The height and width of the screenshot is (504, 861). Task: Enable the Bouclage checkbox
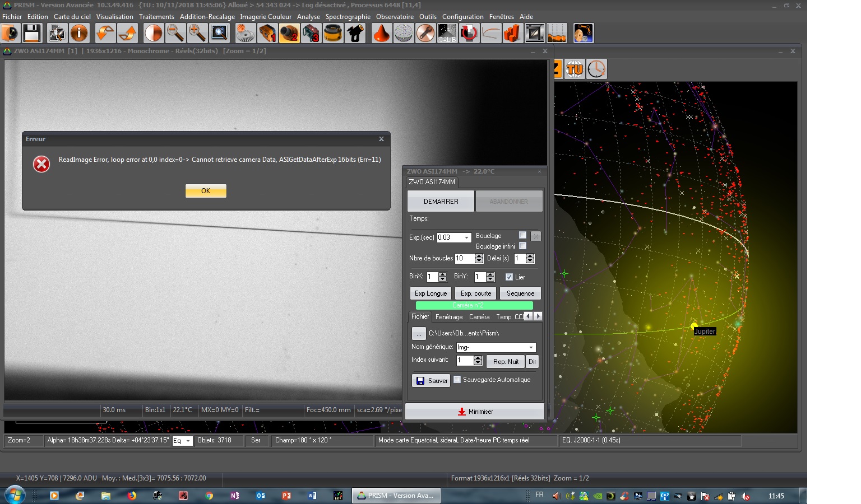pos(522,236)
